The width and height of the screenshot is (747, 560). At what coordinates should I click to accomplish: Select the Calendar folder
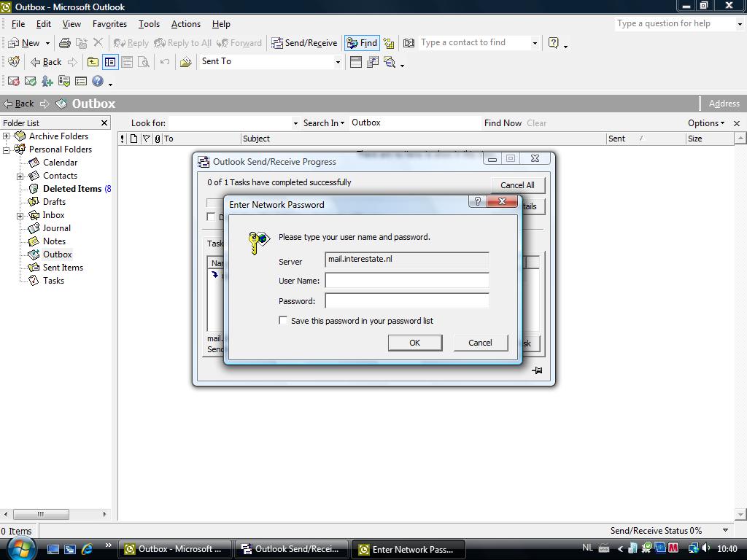click(60, 163)
